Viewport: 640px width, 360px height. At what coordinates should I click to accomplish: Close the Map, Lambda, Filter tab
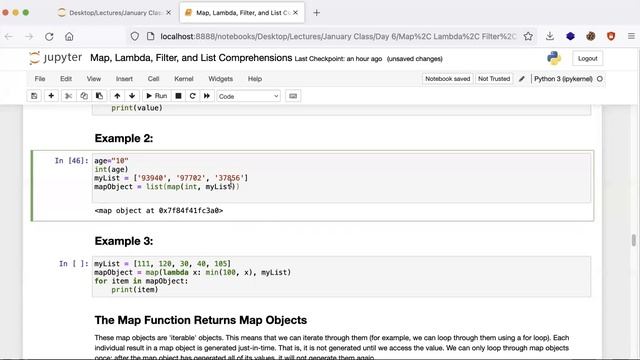(x=296, y=13)
